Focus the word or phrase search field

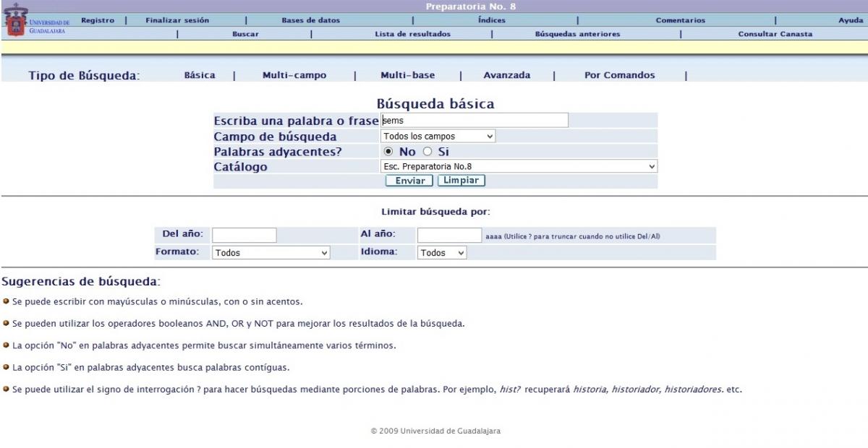(475, 121)
